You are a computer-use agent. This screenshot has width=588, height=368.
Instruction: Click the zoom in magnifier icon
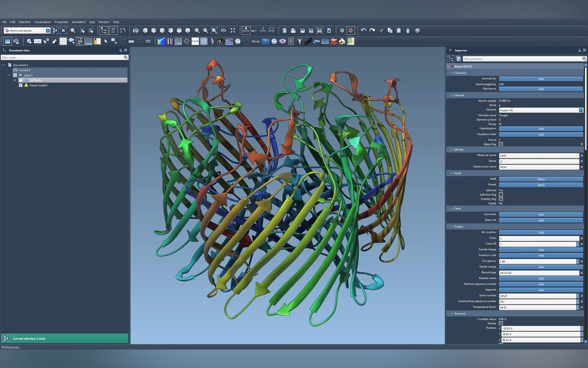(x=197, y=30)
